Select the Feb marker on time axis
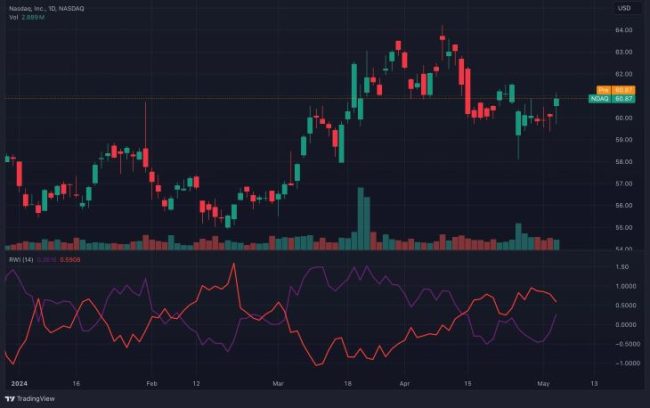Viewport: 650px width, 408px height. pyautogui.click(x=151, y=382)
